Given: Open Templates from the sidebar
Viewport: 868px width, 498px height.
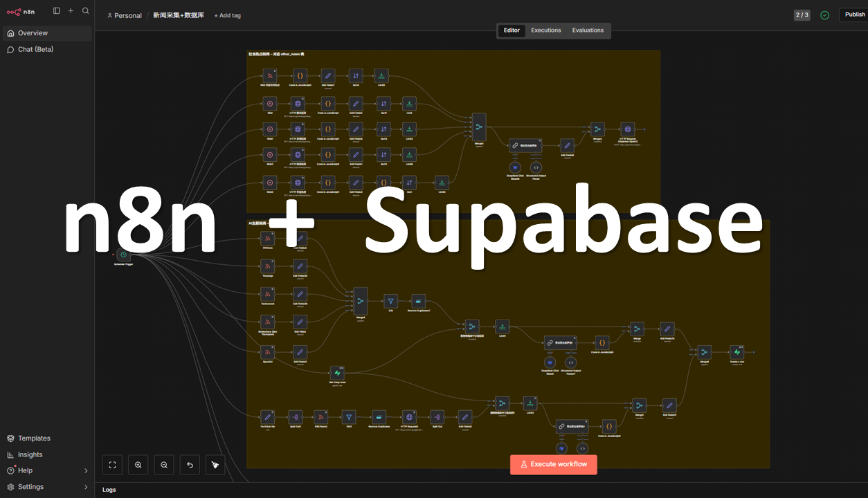Looking at the screenshot, I should coord(47,439).
